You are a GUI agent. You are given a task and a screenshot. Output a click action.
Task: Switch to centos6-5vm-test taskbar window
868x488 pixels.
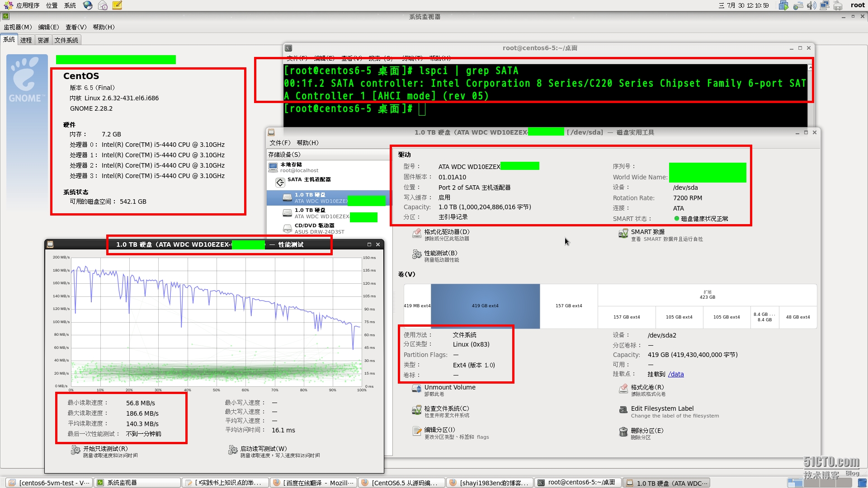(49, 483)
